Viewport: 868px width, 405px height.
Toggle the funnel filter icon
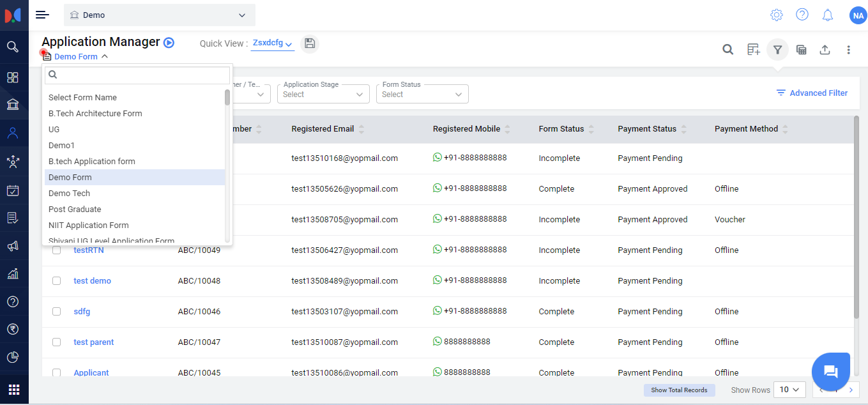777,49
